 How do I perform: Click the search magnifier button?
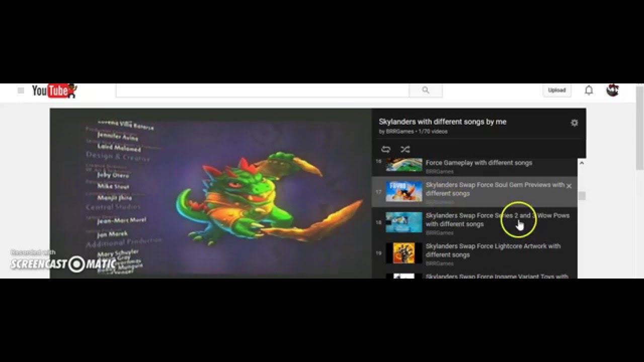426,90
